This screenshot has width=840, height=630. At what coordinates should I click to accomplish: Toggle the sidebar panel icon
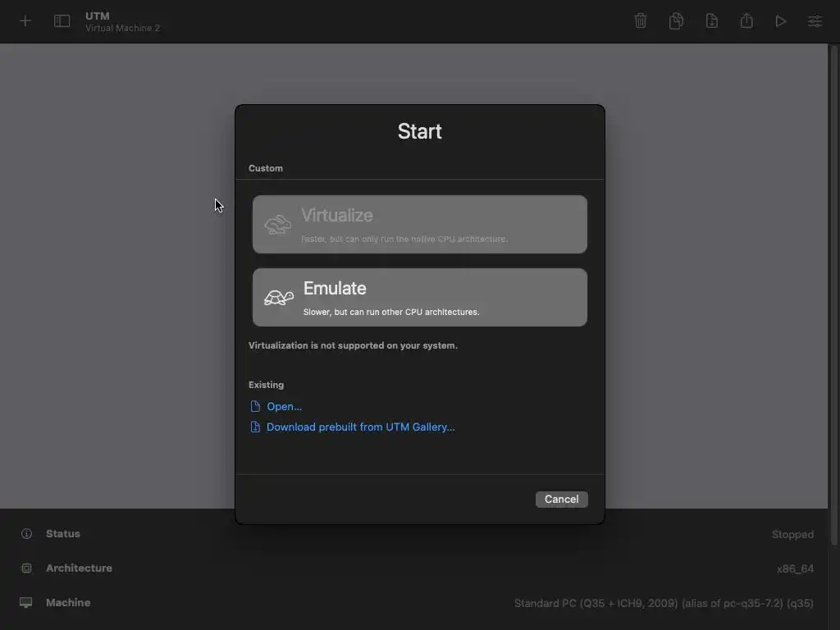[62, 21]
